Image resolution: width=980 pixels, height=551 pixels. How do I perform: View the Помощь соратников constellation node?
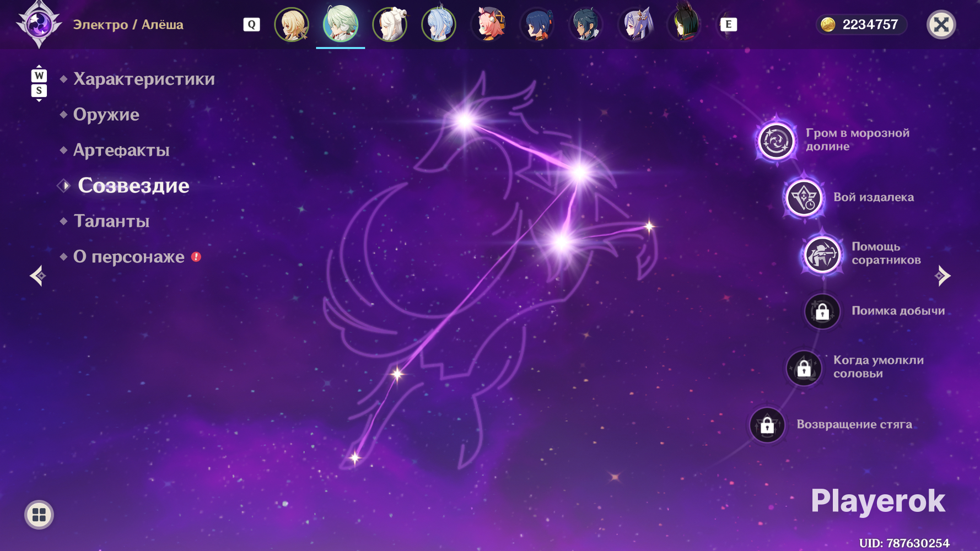(x=822, y=254)
